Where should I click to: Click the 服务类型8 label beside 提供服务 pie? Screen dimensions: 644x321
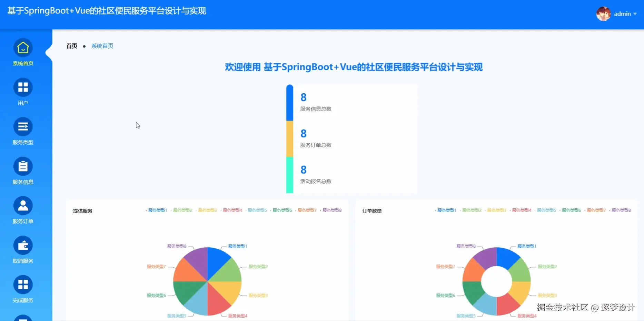177,246
